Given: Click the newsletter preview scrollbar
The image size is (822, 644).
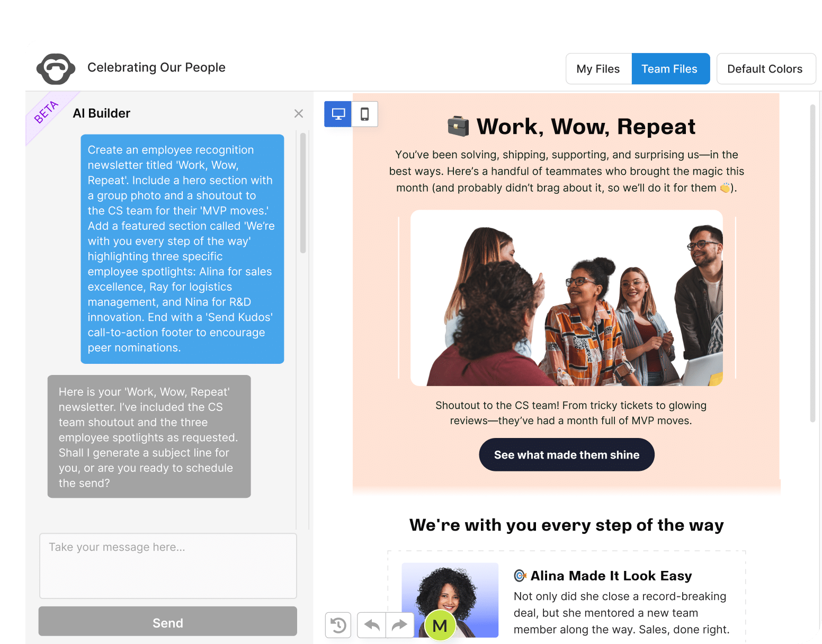Looking at the screenshot, I should point(812,265).
